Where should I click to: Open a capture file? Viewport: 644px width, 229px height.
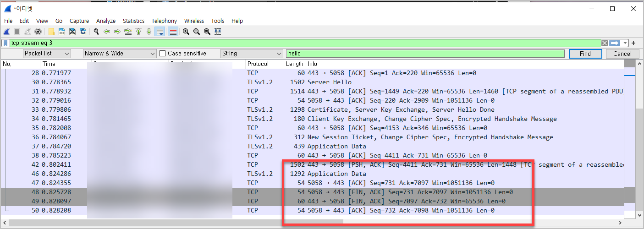pyautogui.click(x=51, y=32)
